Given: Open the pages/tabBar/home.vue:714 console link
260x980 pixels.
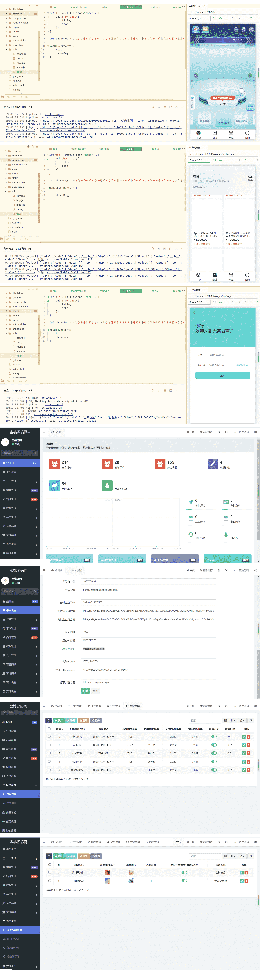Looking at the screenshot, I should (74, 124).
